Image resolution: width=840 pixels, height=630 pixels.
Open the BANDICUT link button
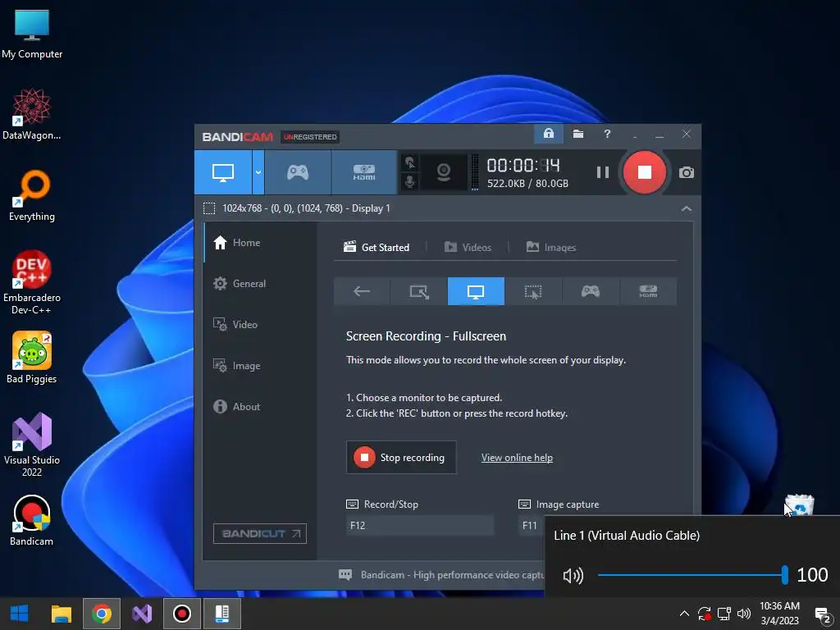click(260, 533)
